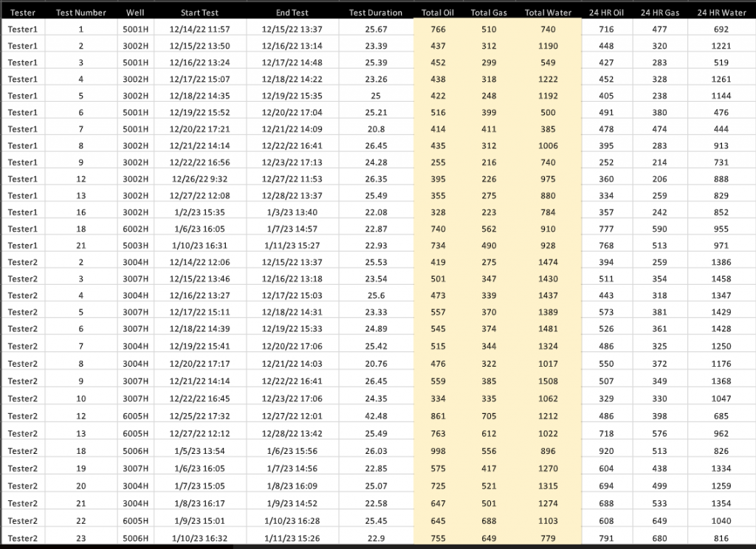This screenshot has height=549, width=756.
Task: Click test number "10" in the Tester2 rows
Action: point(81,398)
